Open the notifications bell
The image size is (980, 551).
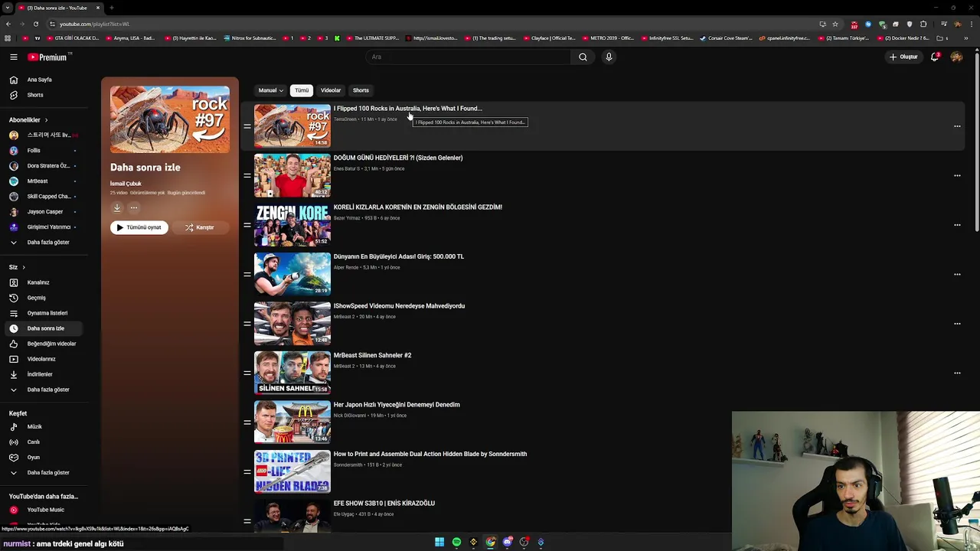pos(935,57)
